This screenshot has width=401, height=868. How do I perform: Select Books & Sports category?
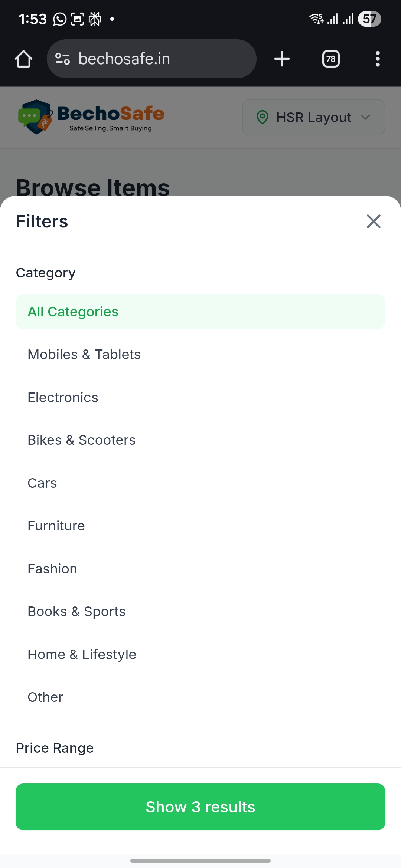(77, 612)
